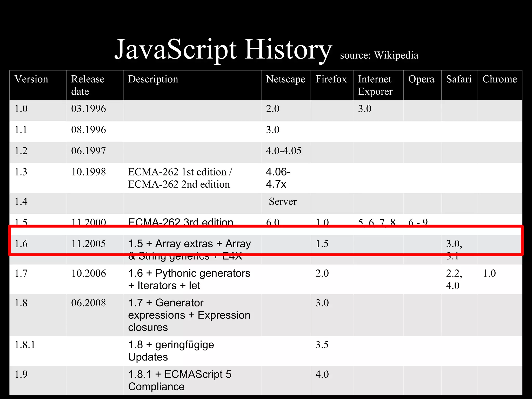The height and width of the screenshot is (399, 532).
Task: Click the '1.8.1 + ECMAScript 5 Compliance' description
Action: pyautogui.click(x=180, y=381)
